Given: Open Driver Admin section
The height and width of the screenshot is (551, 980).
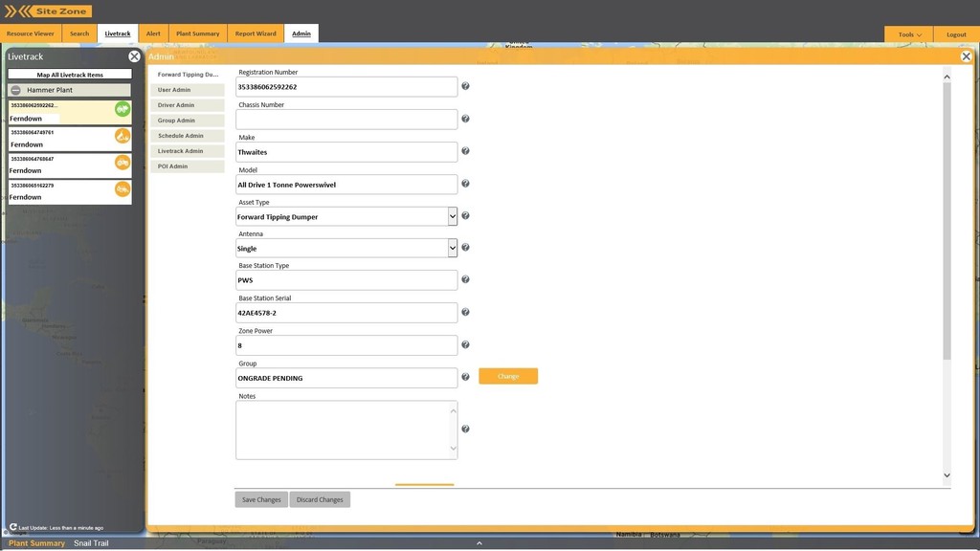Looking at the screenshot, I should pos(188,105).
